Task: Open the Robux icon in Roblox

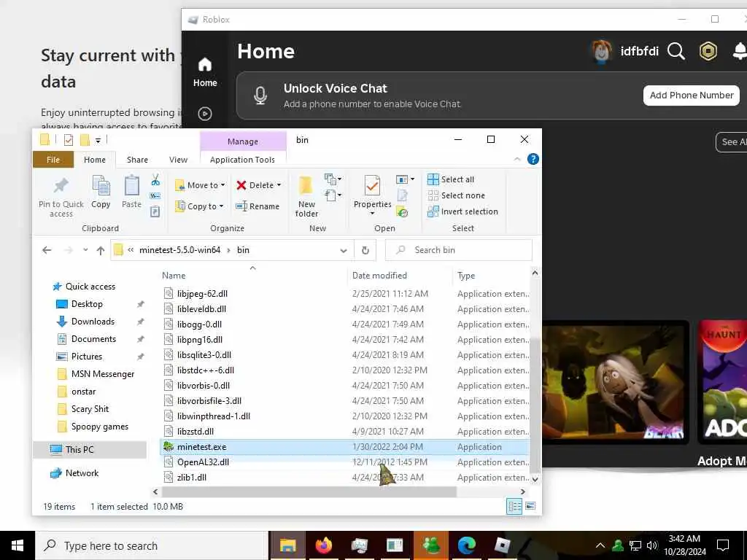Action: click(x=708, y=51)
